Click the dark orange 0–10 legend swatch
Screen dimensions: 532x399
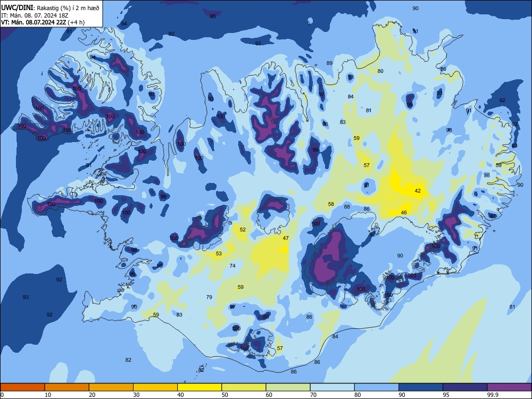(22, 387)
